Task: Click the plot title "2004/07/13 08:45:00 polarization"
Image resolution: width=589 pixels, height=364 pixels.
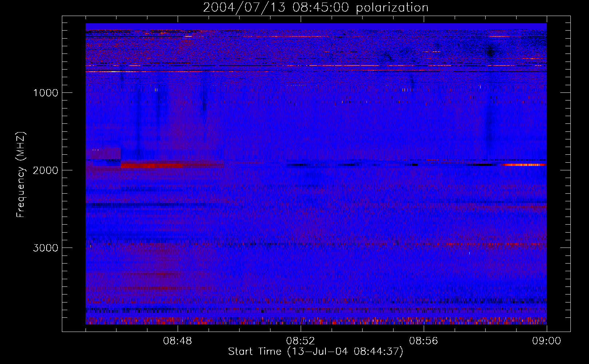Action: click(x=316, y=8)
